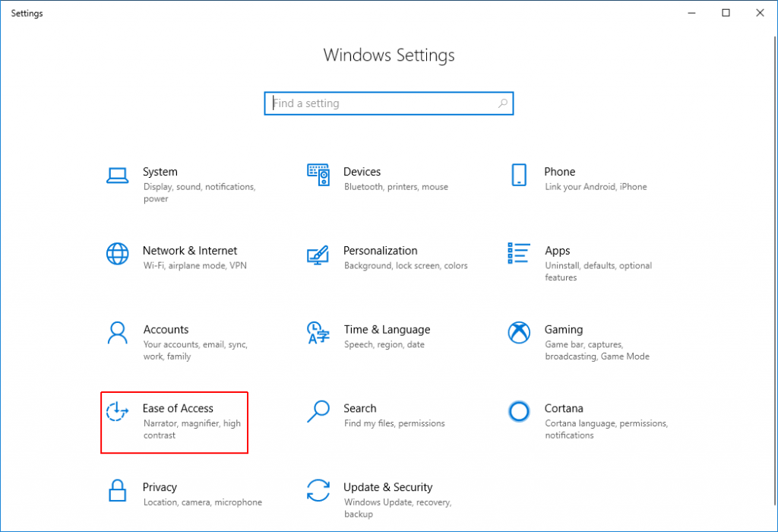Click the Settings title bar label
Viewport: 778px width, 532px height.
(27, 13)
